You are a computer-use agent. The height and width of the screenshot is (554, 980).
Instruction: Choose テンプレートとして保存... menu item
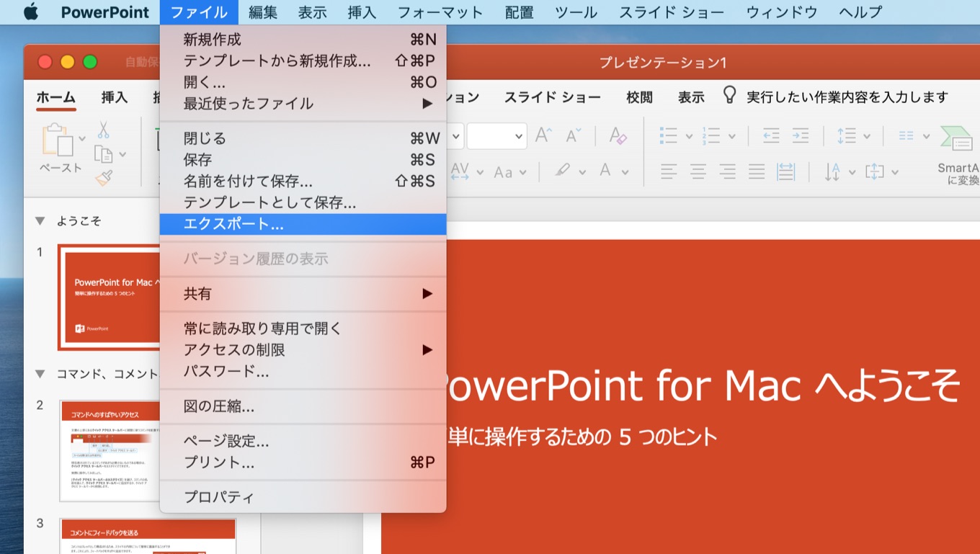point(303,203)
